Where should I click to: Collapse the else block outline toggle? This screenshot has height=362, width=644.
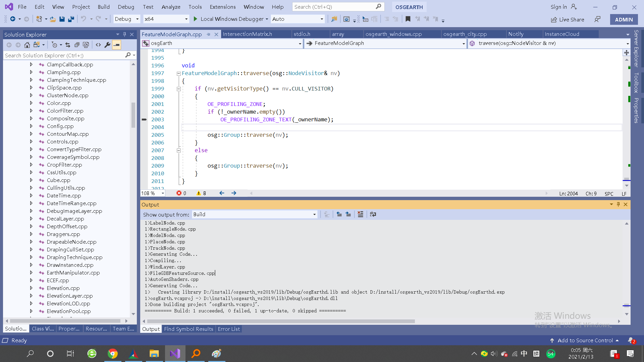tap(179, 150)
